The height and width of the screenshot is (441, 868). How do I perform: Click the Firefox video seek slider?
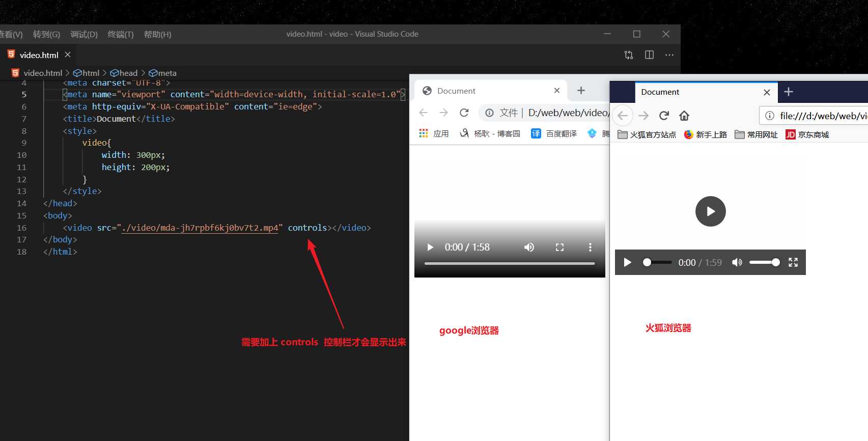657,262
